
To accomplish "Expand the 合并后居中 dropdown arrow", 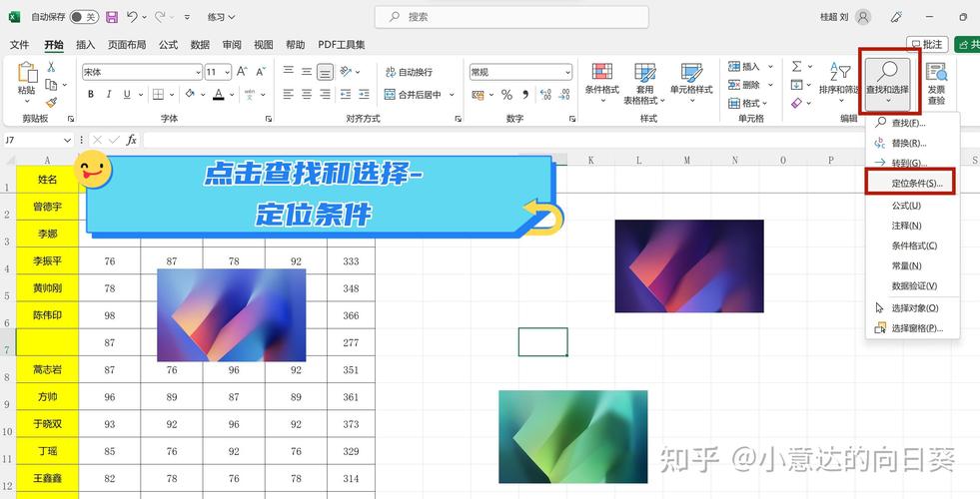I will [x=452, y=95].
